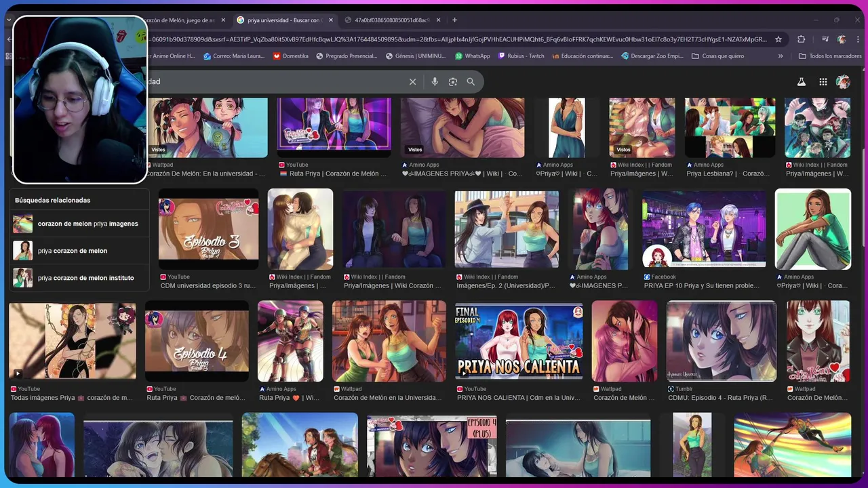
Task: Close the 'Corazón de Melón, juego' tab
Action: 223,20
